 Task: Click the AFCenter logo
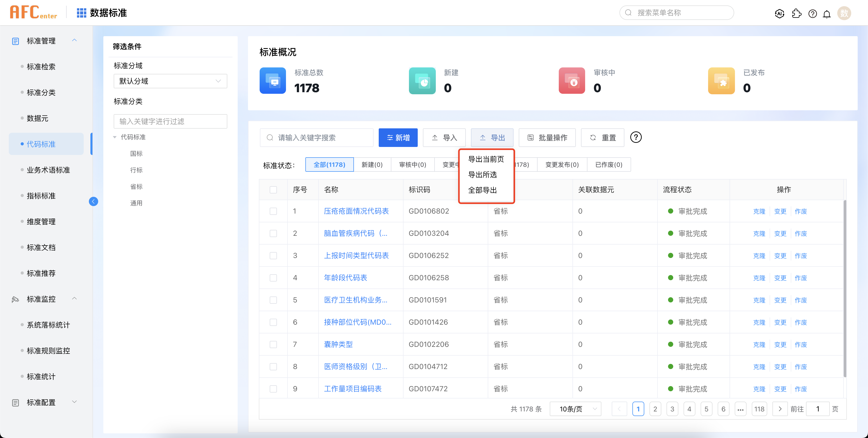(x=33, y=12)
